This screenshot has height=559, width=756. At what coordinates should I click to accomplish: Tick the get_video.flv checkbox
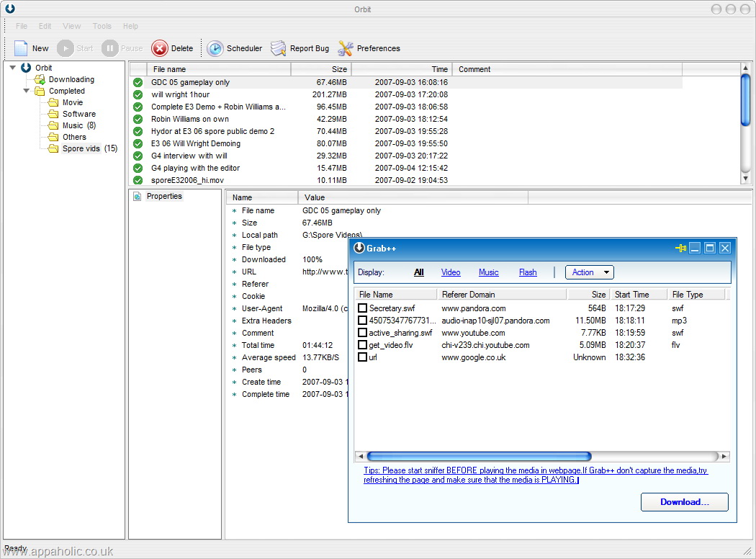[x=363, y=345]
